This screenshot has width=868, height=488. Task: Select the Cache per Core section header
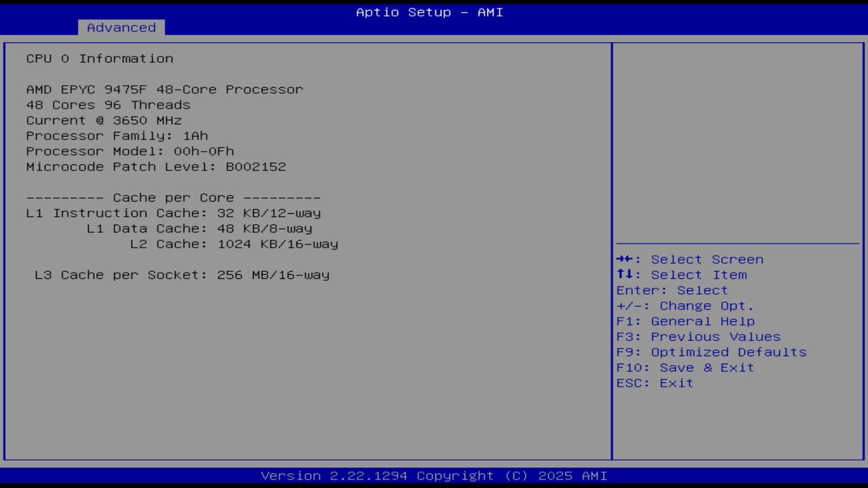[x=172, y=197]
